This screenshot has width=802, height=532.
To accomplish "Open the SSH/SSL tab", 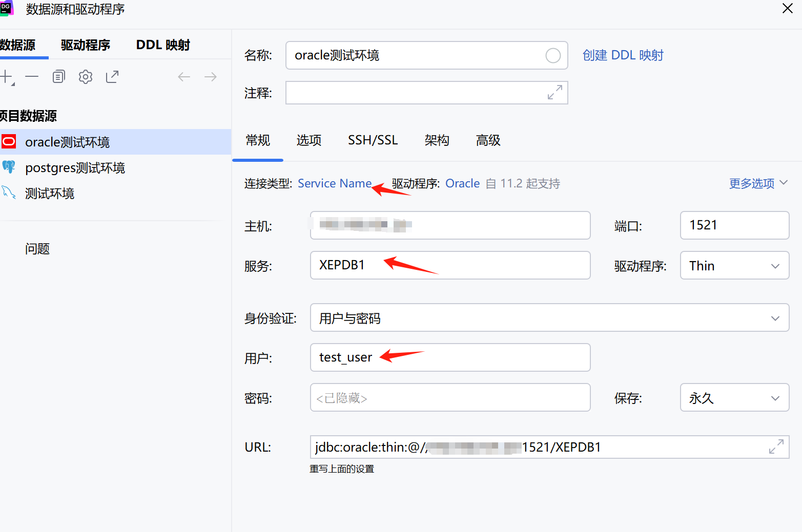I will (373, 140).
